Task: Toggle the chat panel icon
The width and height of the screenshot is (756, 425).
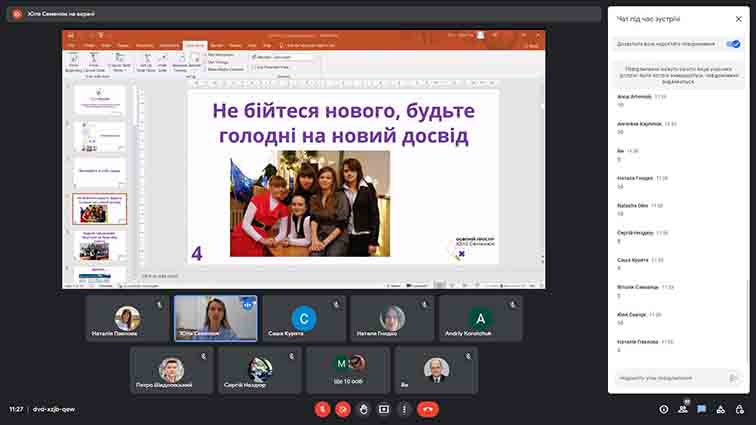Action: [702, 409]
